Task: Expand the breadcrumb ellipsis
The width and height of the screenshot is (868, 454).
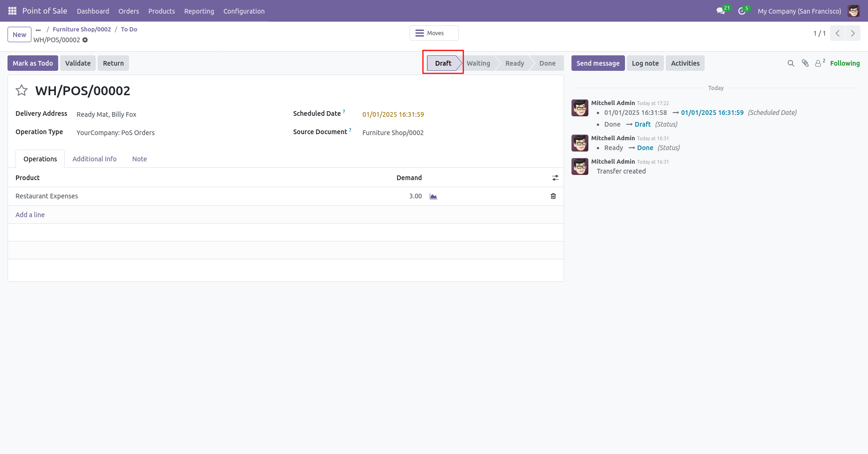Action: coord(38,30)
